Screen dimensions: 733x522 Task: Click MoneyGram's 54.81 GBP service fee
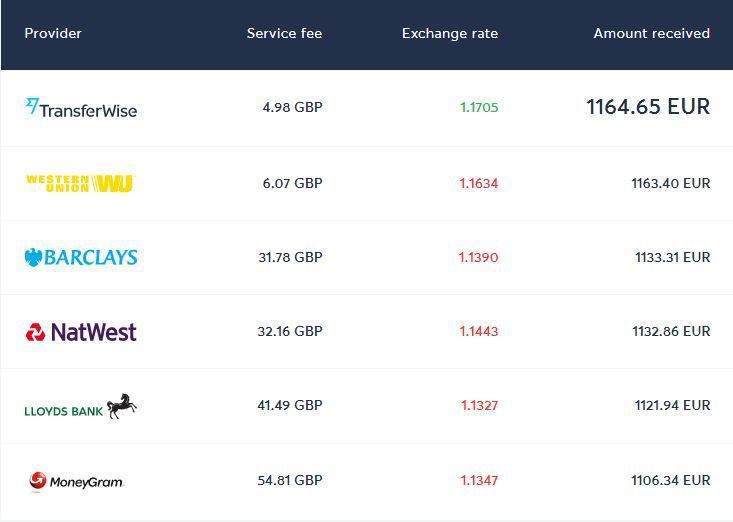[x=290, y=480]
